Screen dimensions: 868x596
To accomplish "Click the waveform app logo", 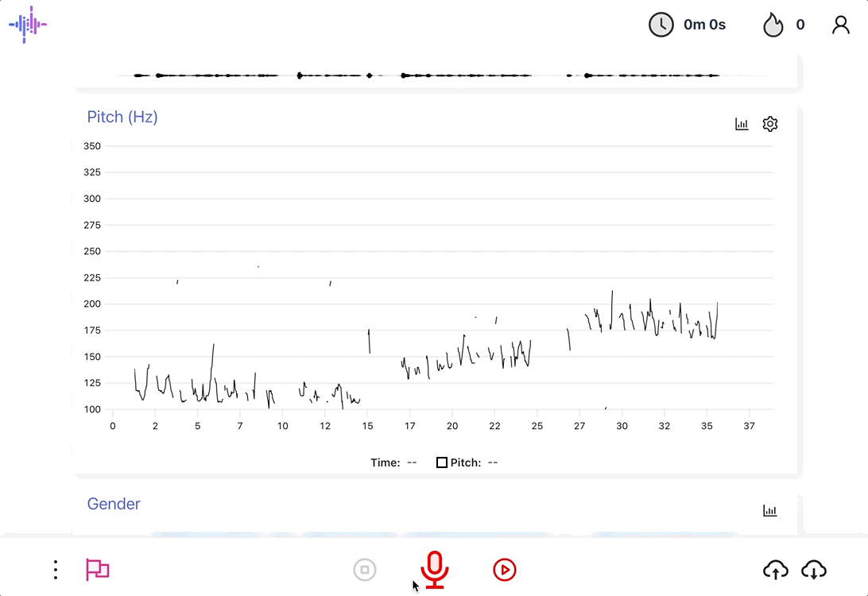I will tap(28, 25).
